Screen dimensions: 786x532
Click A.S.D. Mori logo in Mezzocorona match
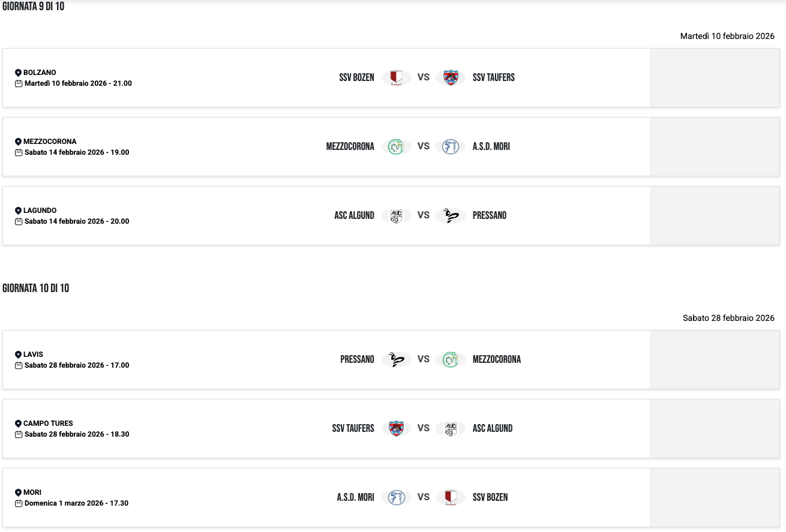(450, 146)
